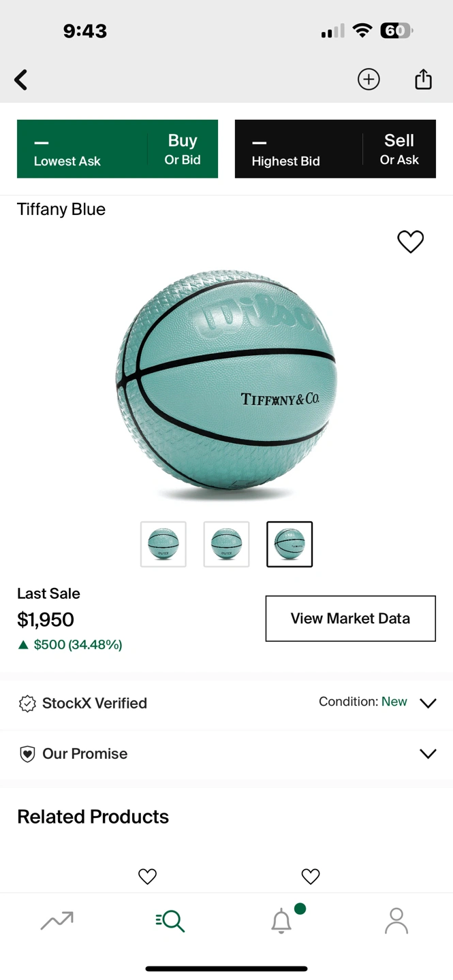Open the notifications bell icon
The width and height of the screenshot is (453, 980).
[x=281, y=921]
